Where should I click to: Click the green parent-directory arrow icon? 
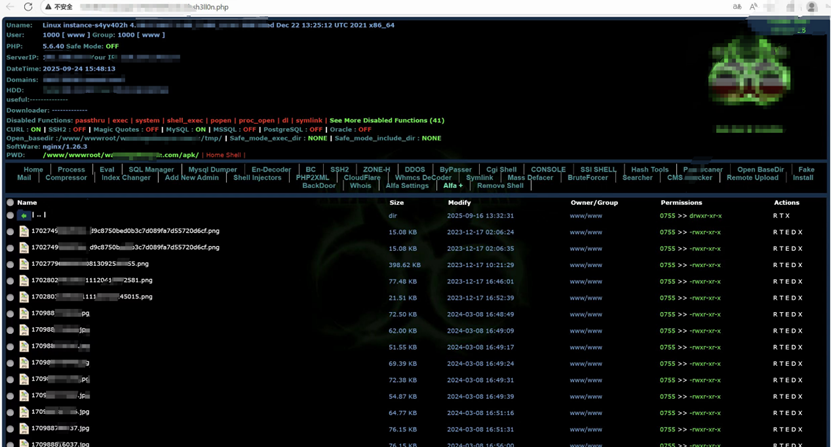(x=24, y=215)
